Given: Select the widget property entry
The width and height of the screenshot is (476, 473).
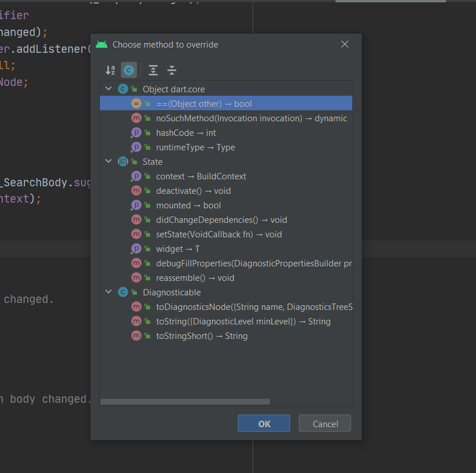Looking at the screenshot, I should point(174,248).
